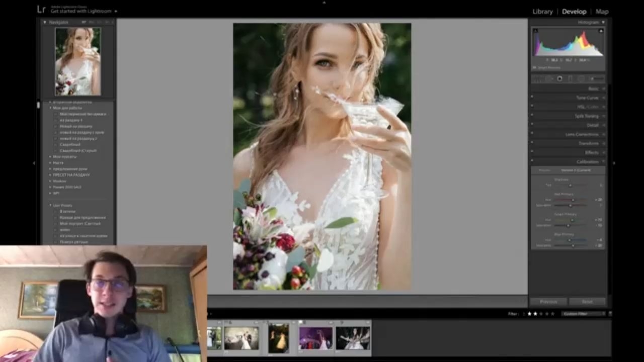Select the purple-lit filmstrip thumbnail
The image size is (644, 362).
[315, 338]
